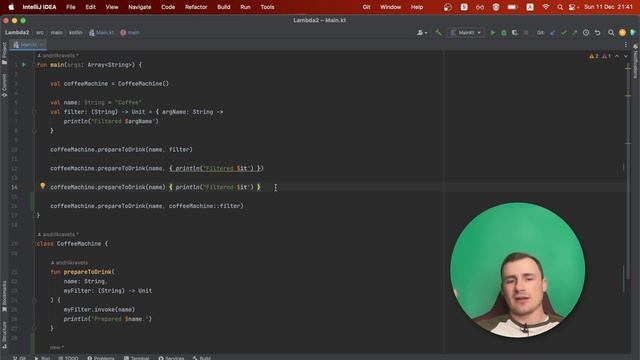Open the macOS Spotlight search icon
Screen dimensions: 640x360
(x=560, y=7)
